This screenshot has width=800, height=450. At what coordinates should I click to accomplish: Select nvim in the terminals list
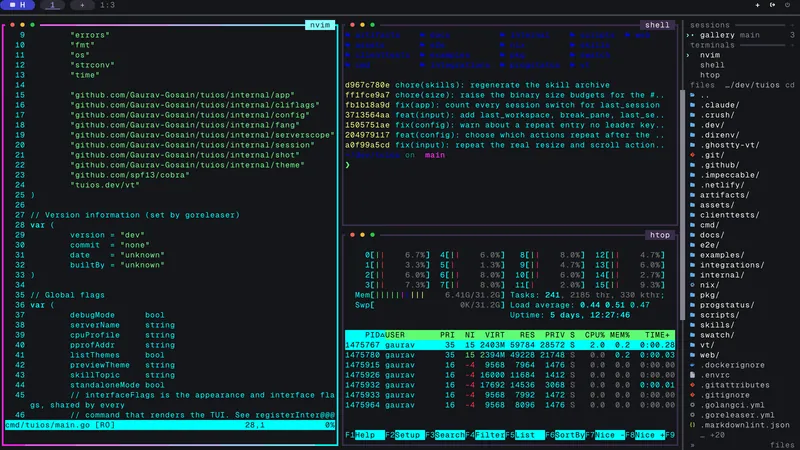[x=710, y=55]
